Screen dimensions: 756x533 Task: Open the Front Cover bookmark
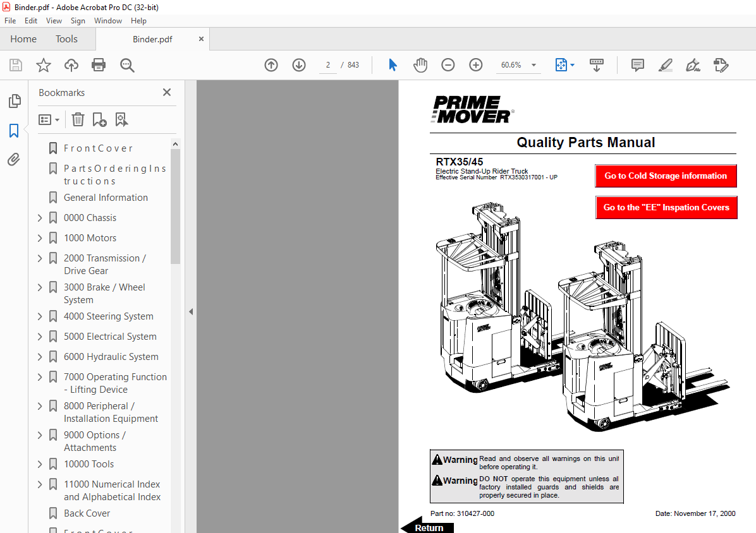(98, 148)
